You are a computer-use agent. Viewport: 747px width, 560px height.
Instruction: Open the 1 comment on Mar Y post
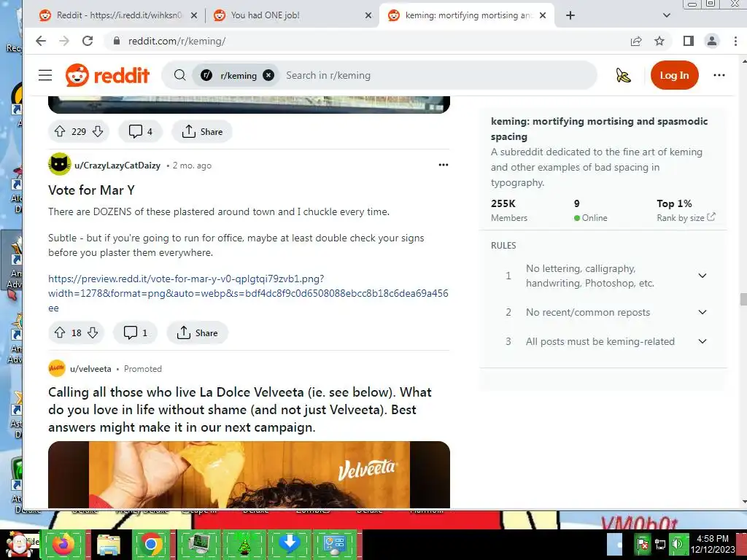(x=135, y=332)
